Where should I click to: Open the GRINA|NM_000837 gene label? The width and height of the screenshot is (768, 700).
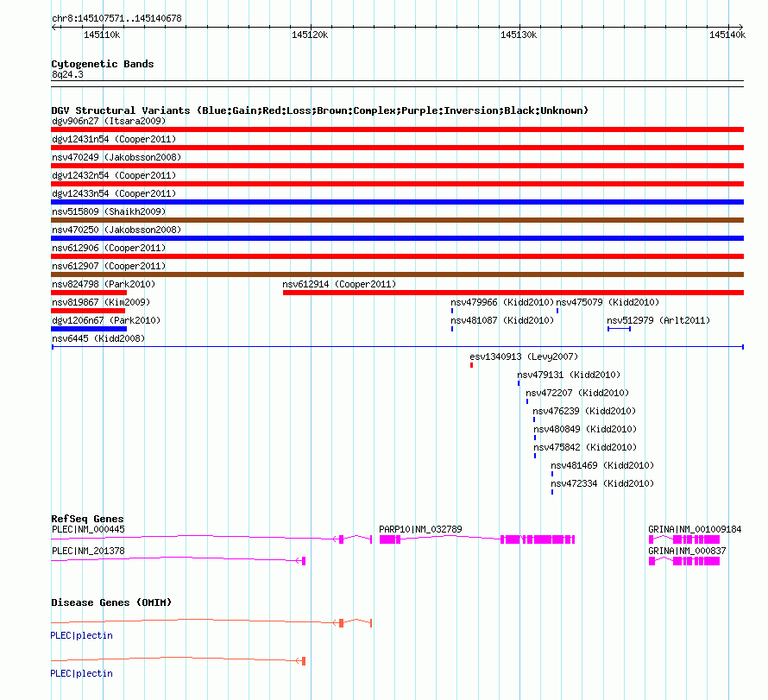coord(687,551)
